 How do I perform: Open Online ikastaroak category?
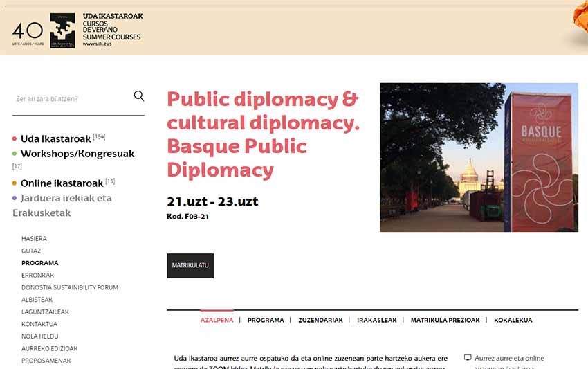coord(62,183)
